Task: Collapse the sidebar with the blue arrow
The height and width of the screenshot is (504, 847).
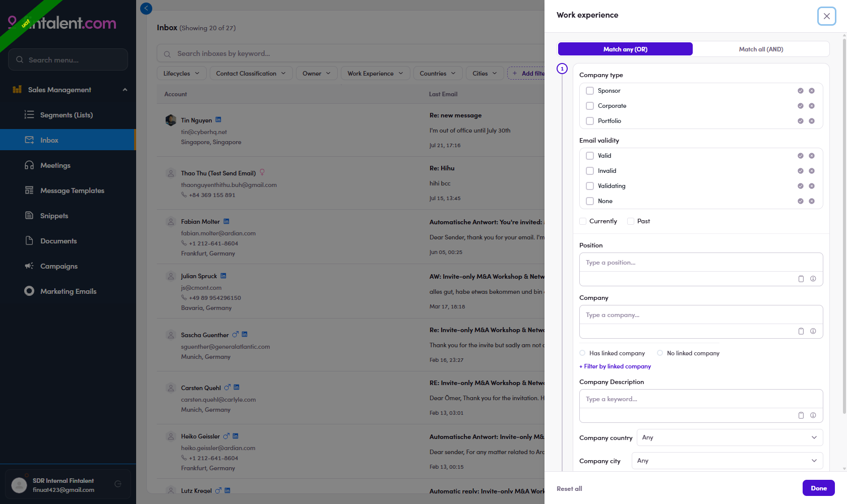Action: pos(146,8)
